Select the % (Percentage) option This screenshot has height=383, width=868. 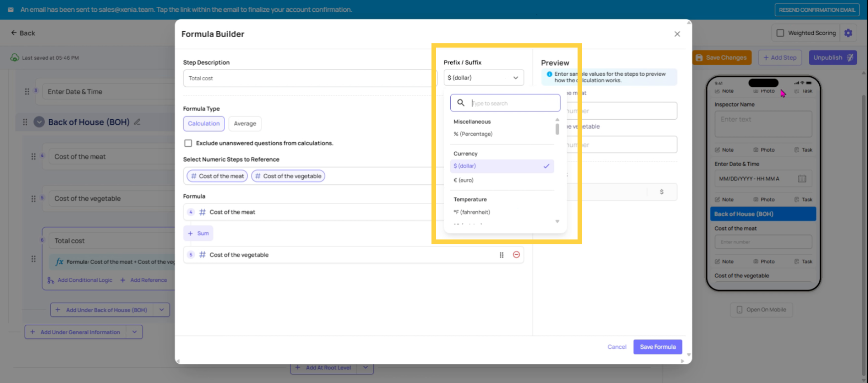tap(473, 134)
